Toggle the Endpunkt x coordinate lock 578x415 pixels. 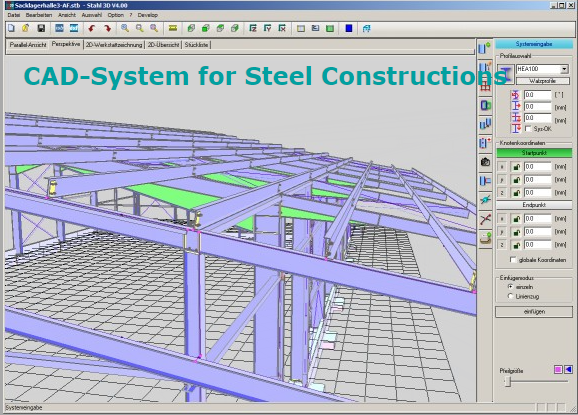[x=516, y=219]
